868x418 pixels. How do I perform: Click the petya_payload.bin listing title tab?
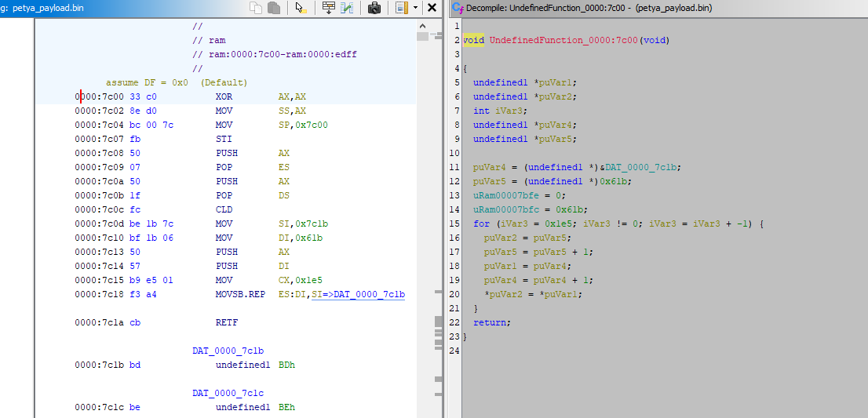(47, 8)
